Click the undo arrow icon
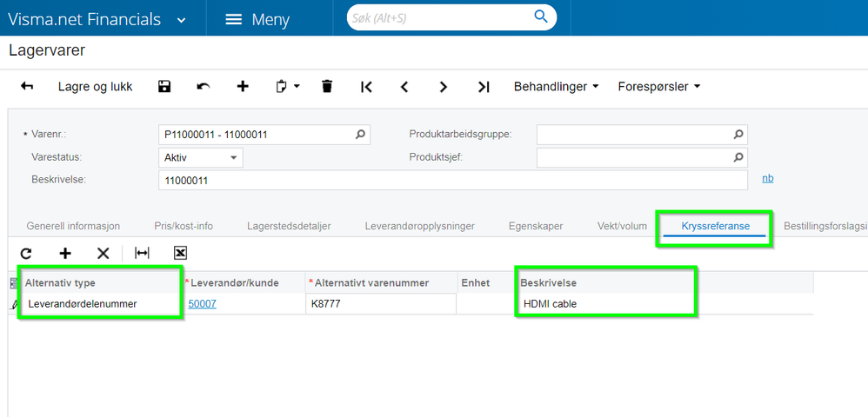 [x=204, y=87]
